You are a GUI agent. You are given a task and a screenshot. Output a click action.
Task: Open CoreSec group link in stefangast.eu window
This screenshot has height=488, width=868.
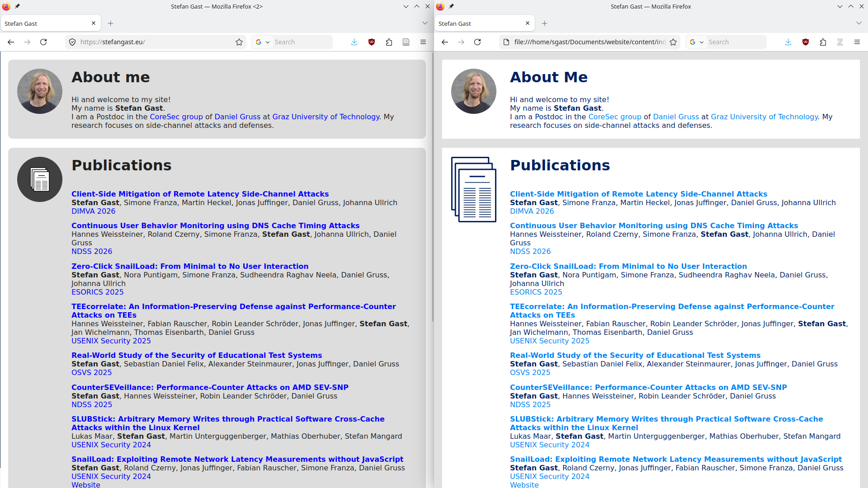coord(176,117)
